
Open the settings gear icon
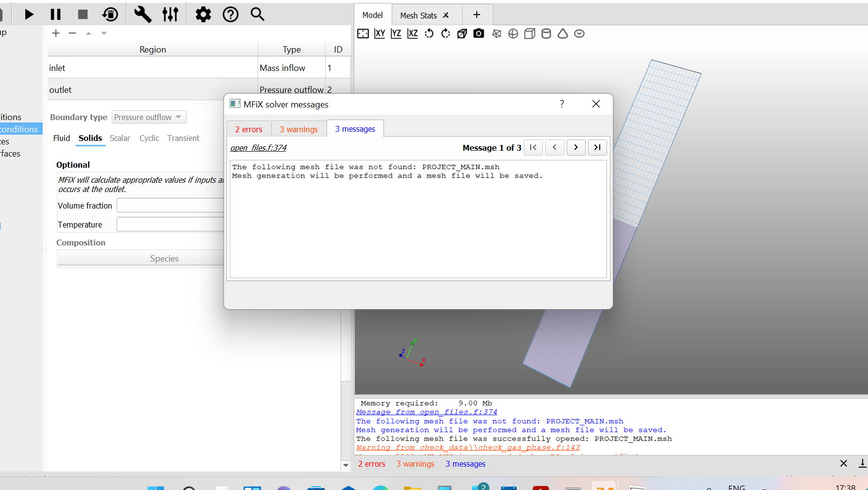203,15
